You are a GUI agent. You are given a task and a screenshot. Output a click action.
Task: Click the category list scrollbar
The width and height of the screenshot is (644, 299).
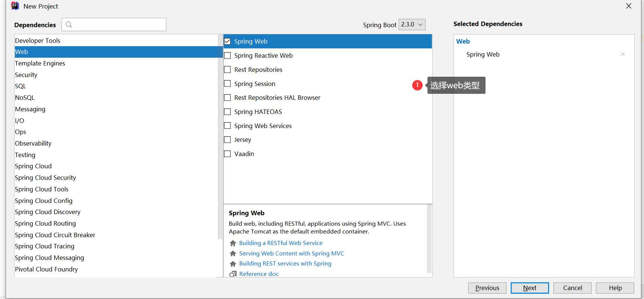coord(220,137)
